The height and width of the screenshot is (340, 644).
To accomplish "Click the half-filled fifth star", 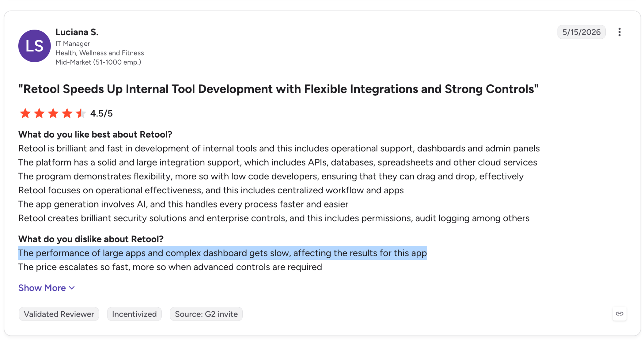I will pos(81,113).
